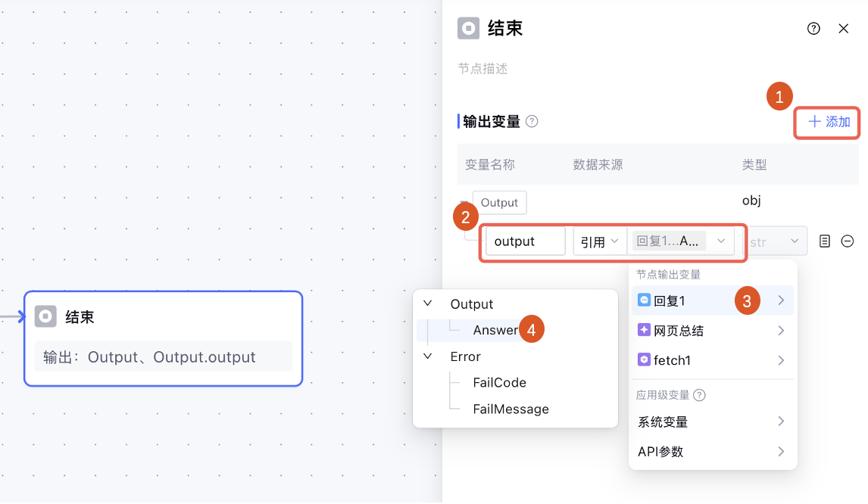The image size is (868, 504).
Task: Collapse the Error tree node
Action: 428,356
